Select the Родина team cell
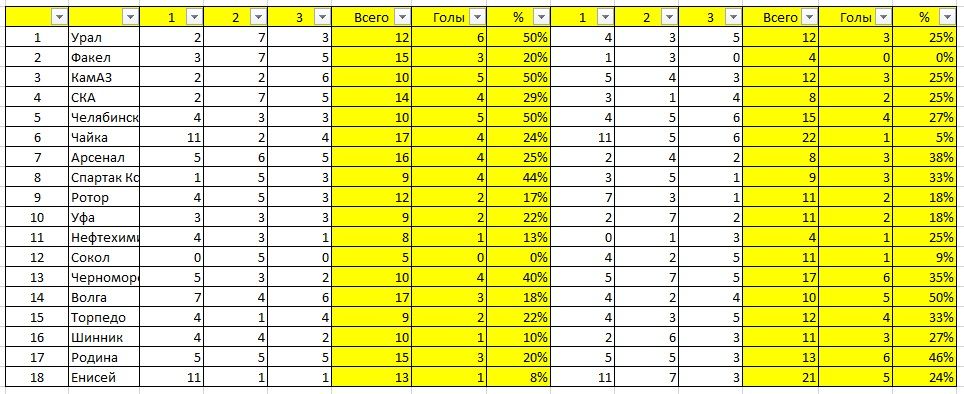This screenshot has width=964, height=394. [x=104, y=357]
